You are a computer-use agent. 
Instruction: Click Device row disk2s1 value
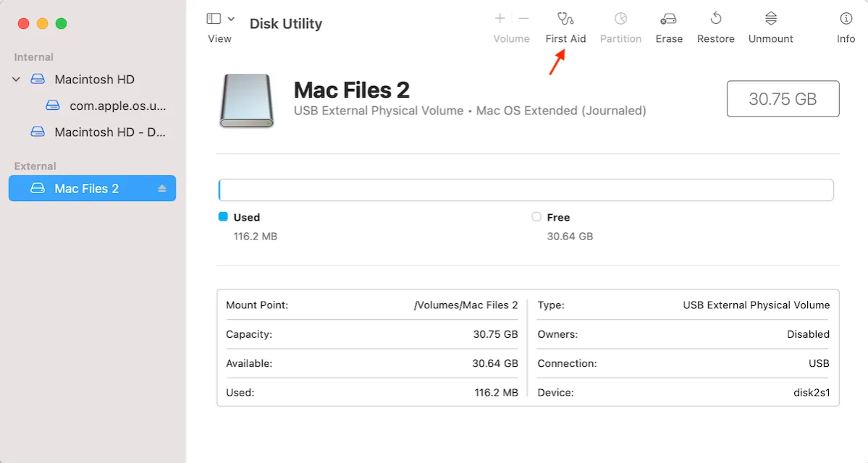tap(812, 392)
